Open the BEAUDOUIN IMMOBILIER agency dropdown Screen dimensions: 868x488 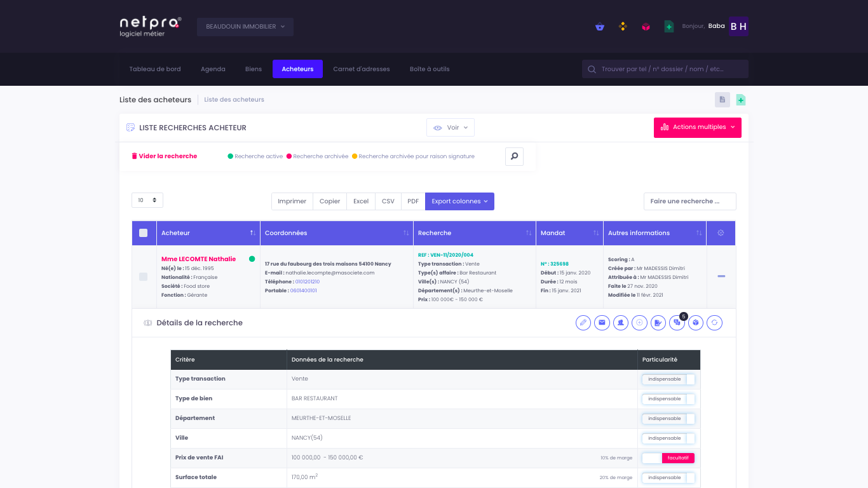click(x=245, y=27)
